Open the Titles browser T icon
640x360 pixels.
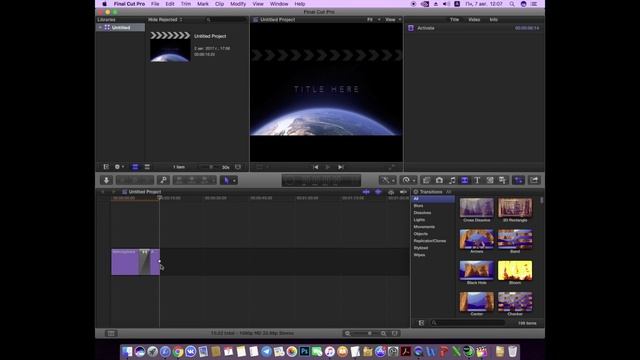coord(477,180)
